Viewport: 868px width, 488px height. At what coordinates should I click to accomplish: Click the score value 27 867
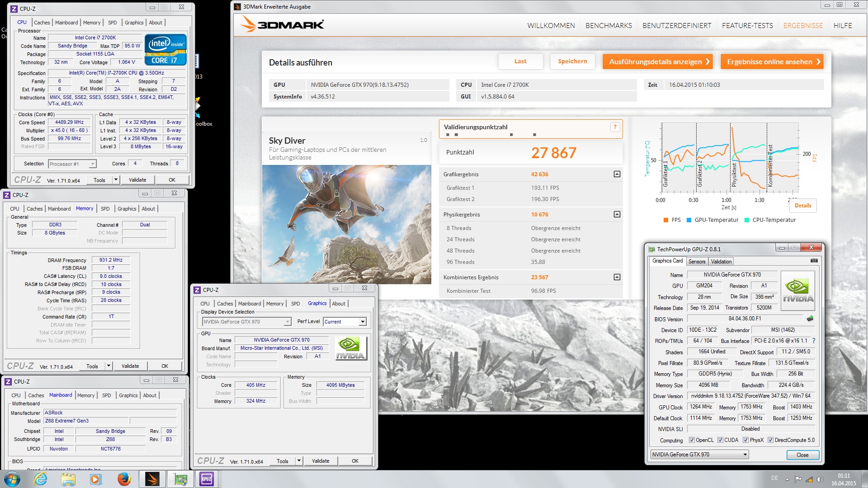(x=553, y=153)
